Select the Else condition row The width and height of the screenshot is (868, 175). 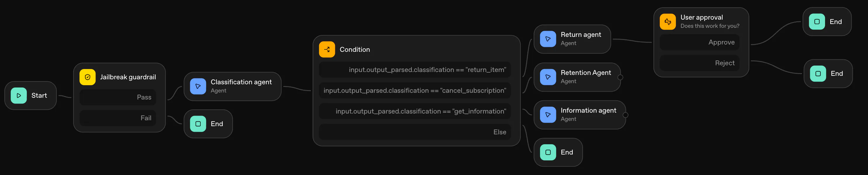pyautogui.click(x=415, y=132)
